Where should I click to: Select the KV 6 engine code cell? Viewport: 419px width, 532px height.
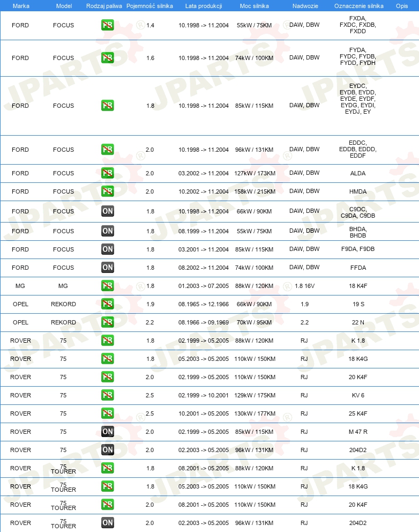click(358, 395)
